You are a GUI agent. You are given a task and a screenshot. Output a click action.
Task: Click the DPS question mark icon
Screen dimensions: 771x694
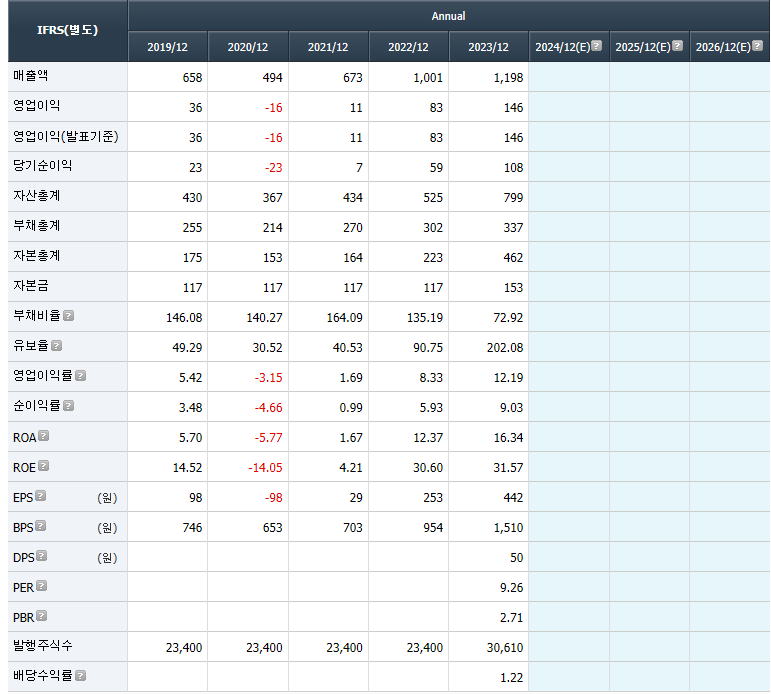click(x=41, y=556)
